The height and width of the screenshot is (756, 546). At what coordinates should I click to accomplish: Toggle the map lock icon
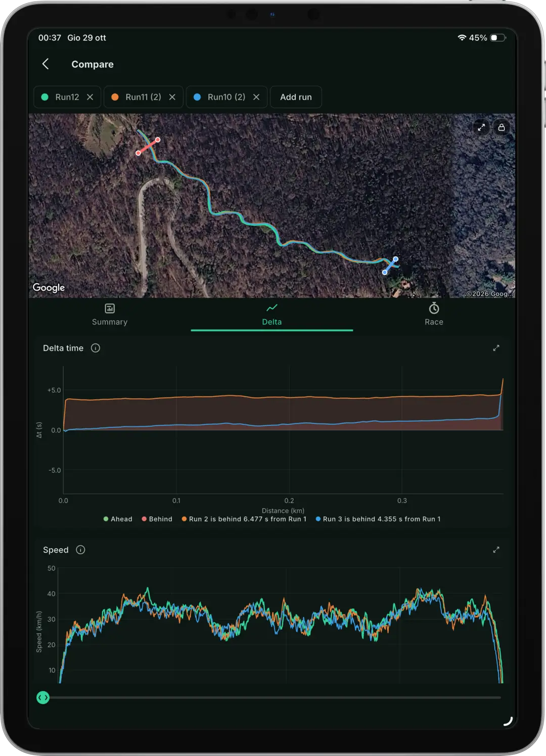502,127
